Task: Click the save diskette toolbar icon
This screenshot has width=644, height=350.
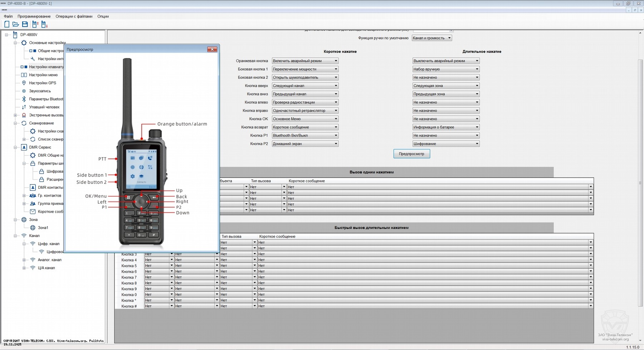Action: 25,24
